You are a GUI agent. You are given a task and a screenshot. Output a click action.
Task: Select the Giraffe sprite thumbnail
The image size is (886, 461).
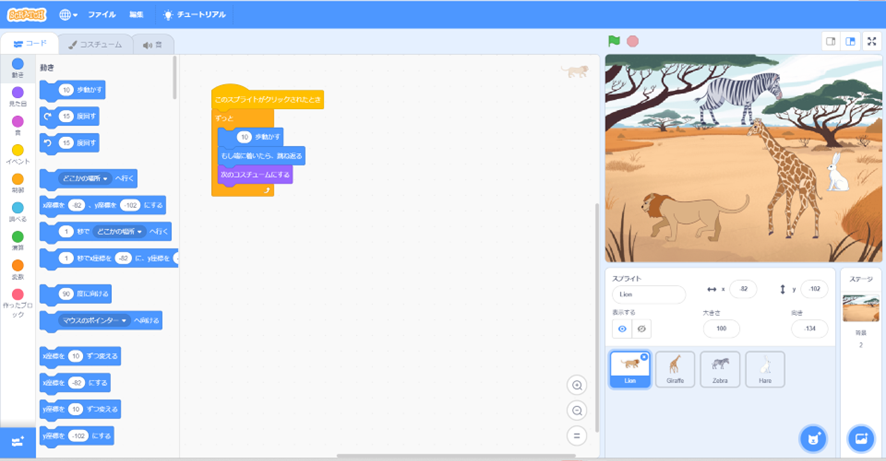[675, 368]
